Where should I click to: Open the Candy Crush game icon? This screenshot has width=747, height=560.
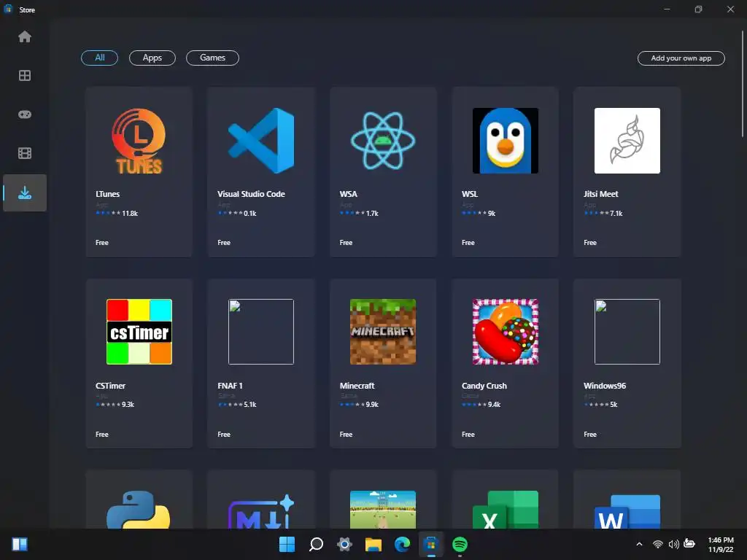coord(506,332)
